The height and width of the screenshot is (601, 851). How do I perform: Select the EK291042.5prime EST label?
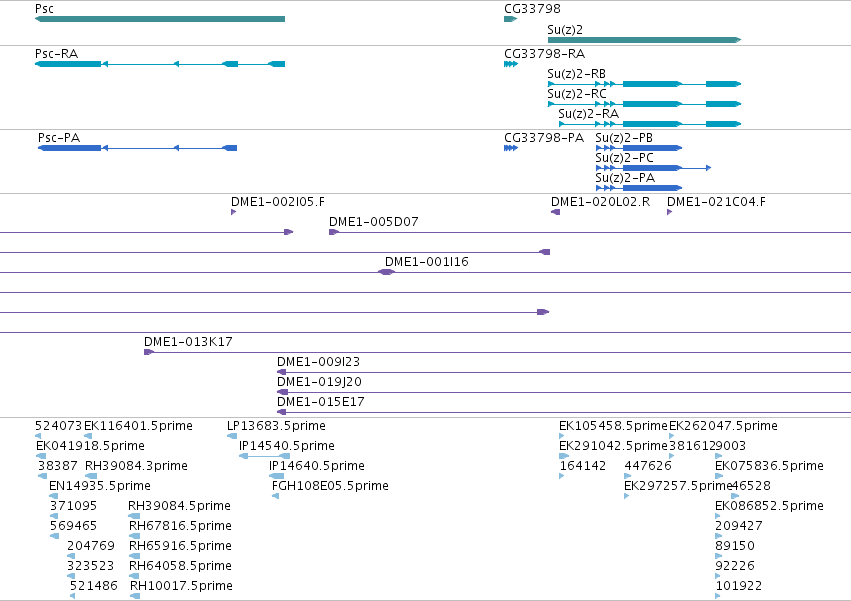[613, 446]
